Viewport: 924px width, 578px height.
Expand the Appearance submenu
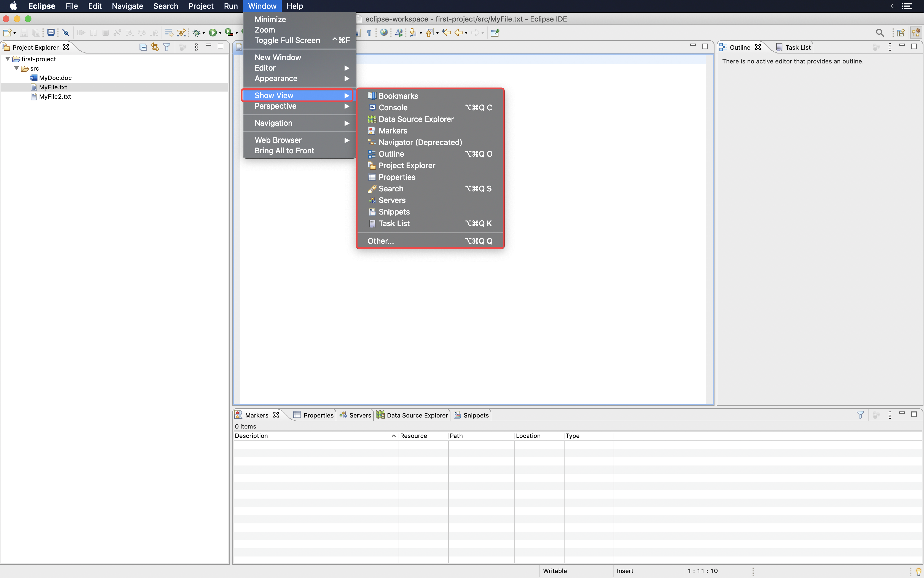[x=300, y=78]
